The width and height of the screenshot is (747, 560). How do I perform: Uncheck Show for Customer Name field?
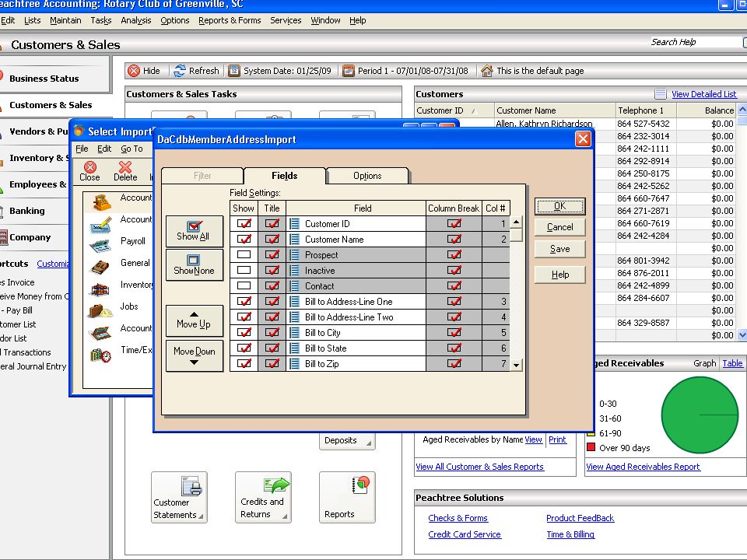pyautogui.click(x=244, y=239)
